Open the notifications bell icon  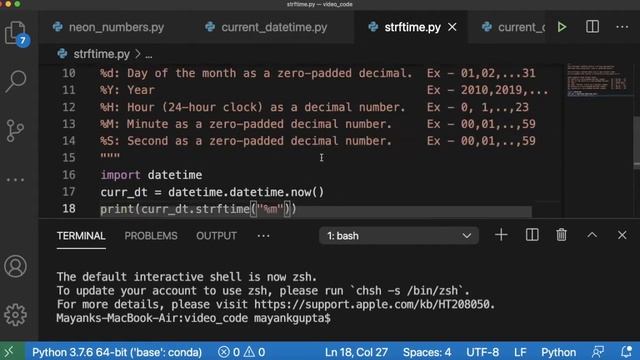coord(626,352)
